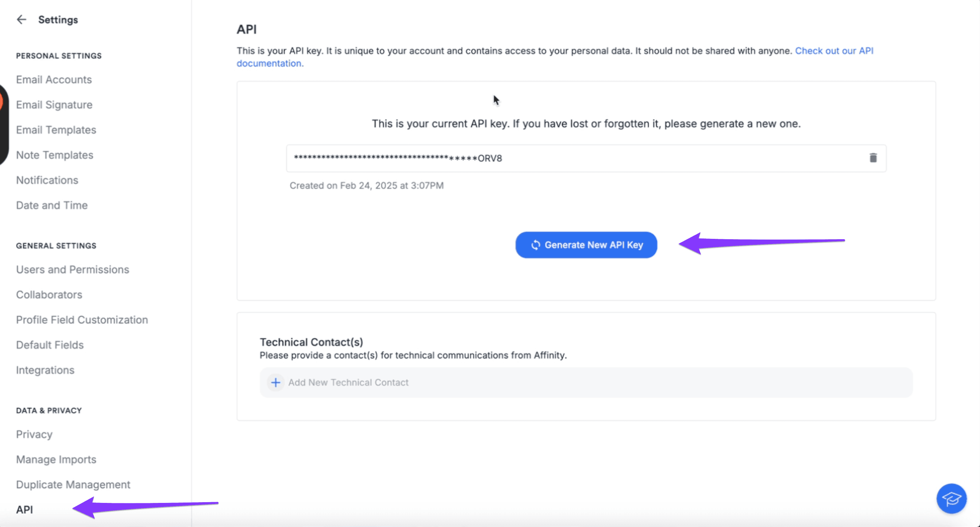This screenshot has width=980, height=527.
Task: Go to Email Signature settings
Action: pos(54,105)
